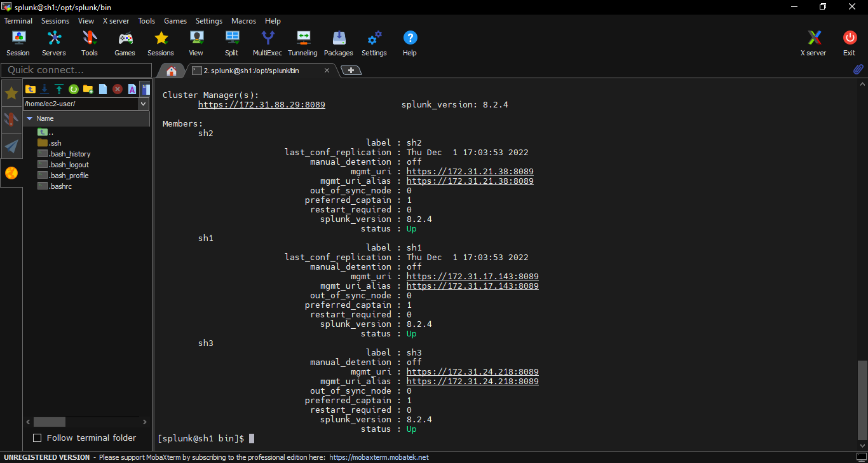Image resolution: width=868 pixels, height=463 pixels.
Task: Enable the Follow terminal folder option
Action: point(36,438)
